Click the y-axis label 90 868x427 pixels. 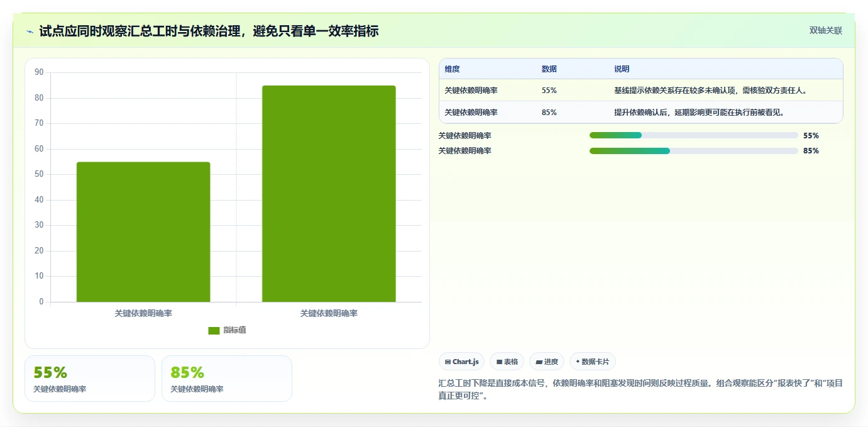pyautogui.click(x=39, y=72)
